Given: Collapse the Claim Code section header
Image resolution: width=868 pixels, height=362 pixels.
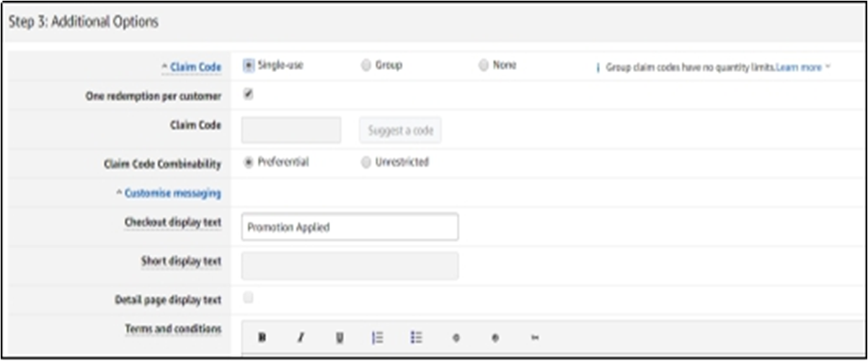Looking at the screenshot, I should click(x=192, y=67).
